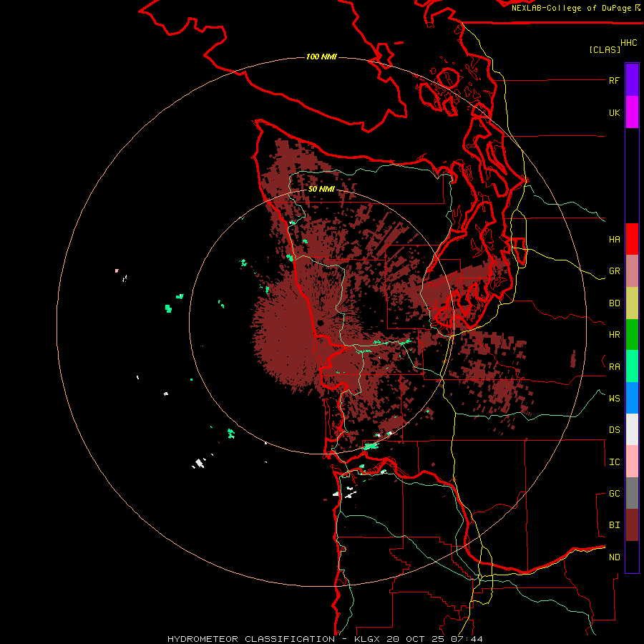Click the IC legend label

[x=614, y=462]
